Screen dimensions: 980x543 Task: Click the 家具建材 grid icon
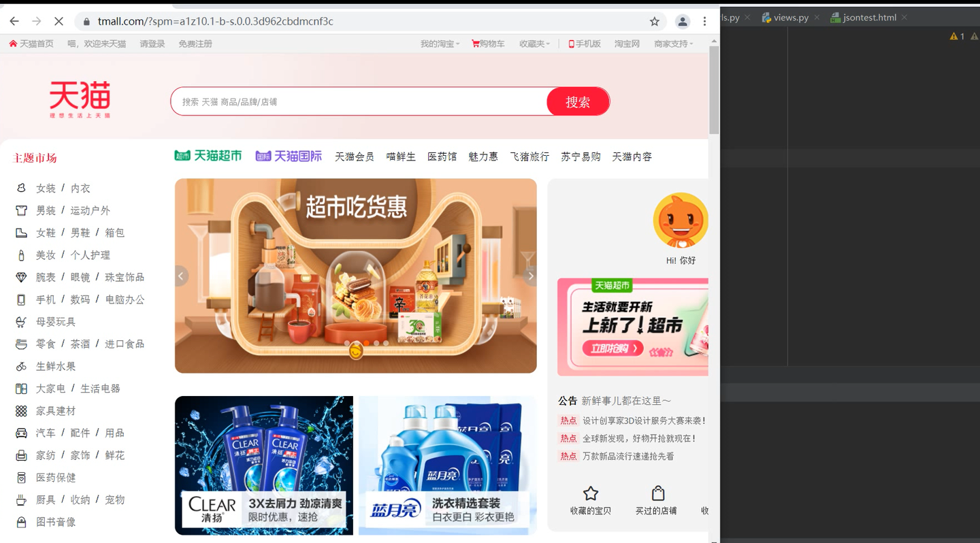(x=21, y=411)
